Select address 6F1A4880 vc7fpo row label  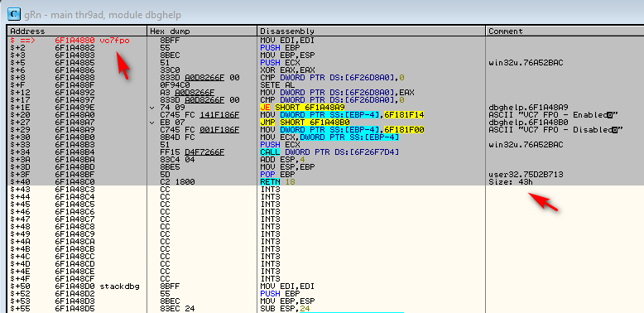point(92,41)
